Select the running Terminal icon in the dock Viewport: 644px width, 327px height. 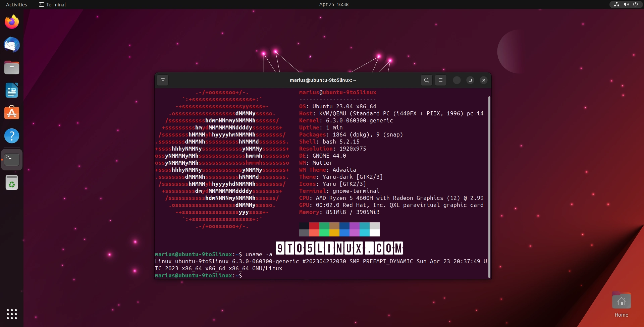[x=12, y=159]
